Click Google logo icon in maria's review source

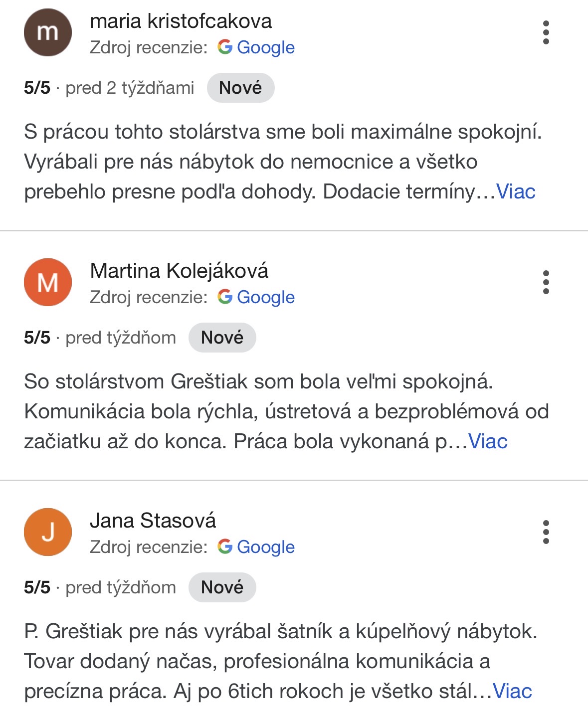pos(225,47)
